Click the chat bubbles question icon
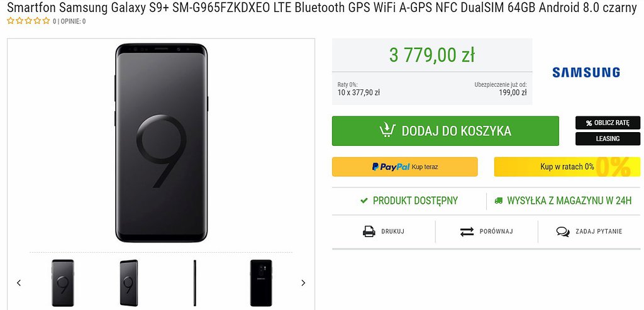The width and height of the screenshot is (644, 310). 563,231
